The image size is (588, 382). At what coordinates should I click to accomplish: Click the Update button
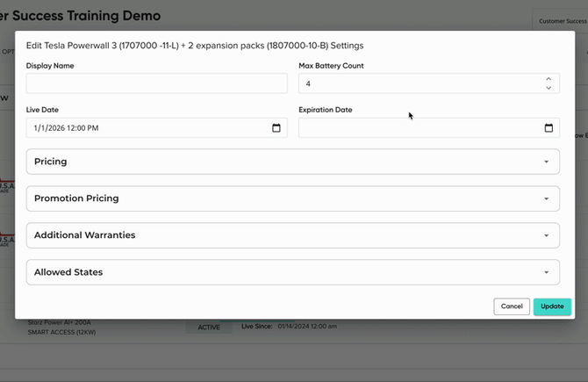tap(552, 306)
